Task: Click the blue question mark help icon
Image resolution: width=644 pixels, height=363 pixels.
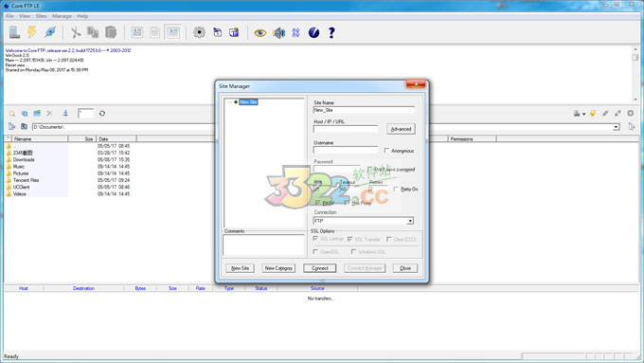Action: pos(331,32)
